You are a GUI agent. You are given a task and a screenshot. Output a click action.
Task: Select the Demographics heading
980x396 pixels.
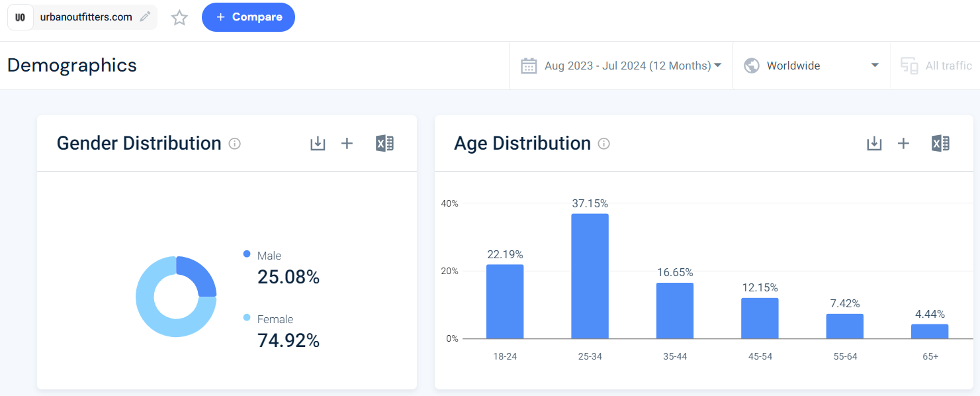(x=71, y=65)
